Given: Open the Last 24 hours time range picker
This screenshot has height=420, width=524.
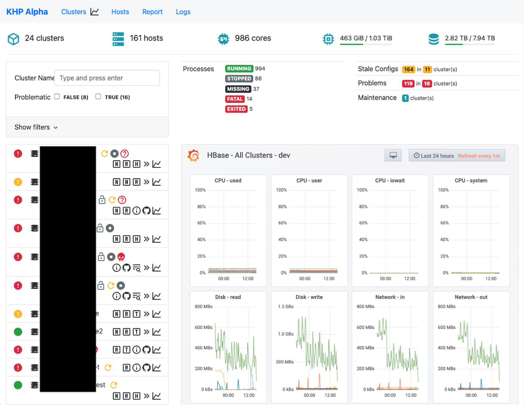Looking at the screenshot, I should tap(457, 155).
